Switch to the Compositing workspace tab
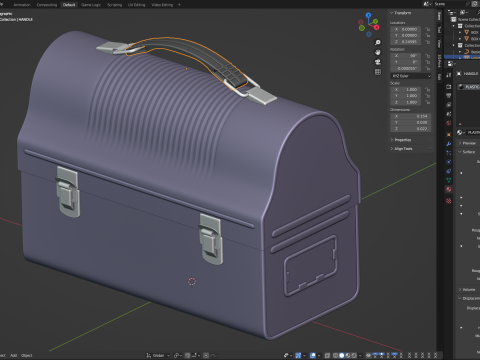This screenshot has height=360, width=480. coord(47,5)
